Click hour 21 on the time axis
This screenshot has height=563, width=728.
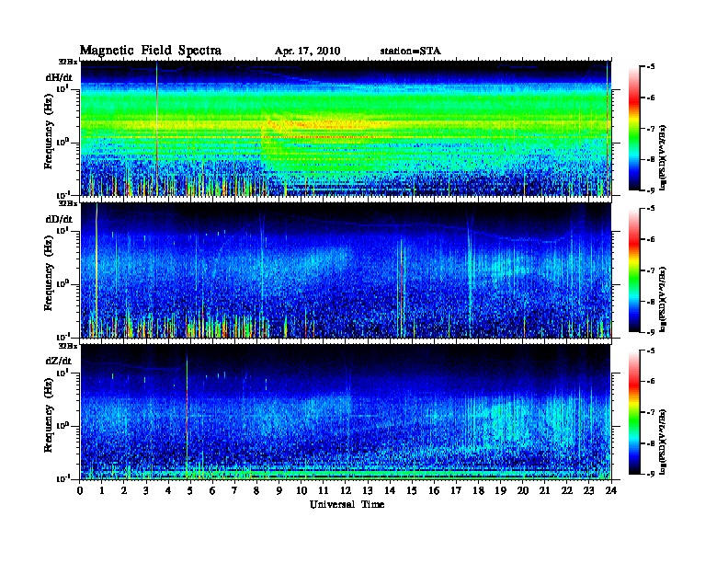tap(544, 491)
